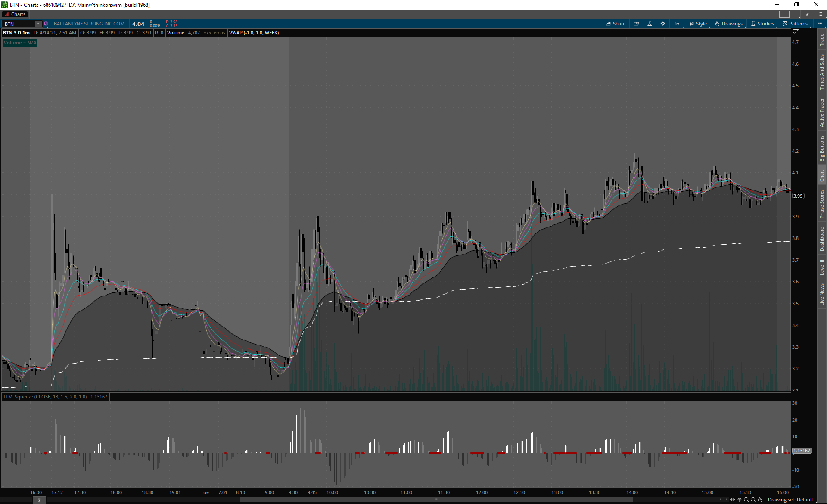Open the Studies menu
The height and width of the screenshot is (504, 827).
click(763, 24)
